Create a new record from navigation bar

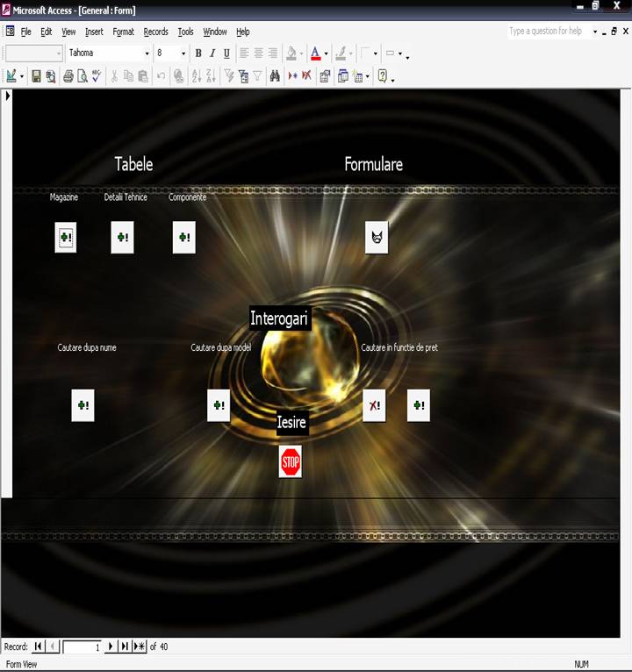coord(139,647)
